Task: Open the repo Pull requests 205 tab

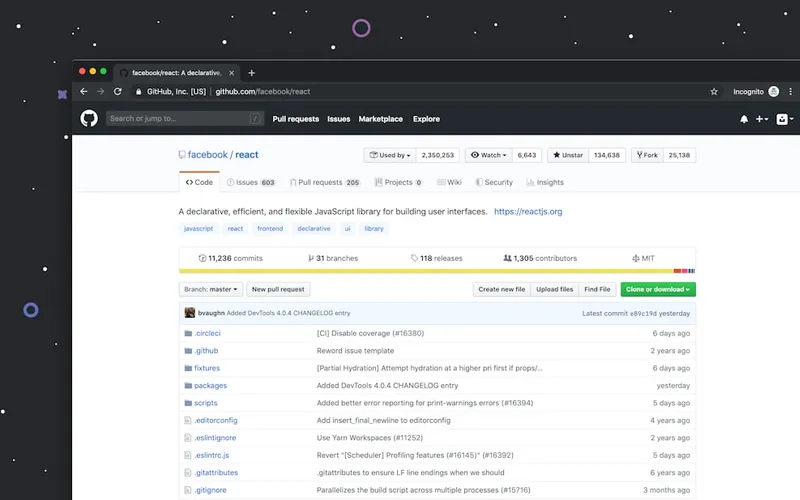Action: tap(325, 182)
